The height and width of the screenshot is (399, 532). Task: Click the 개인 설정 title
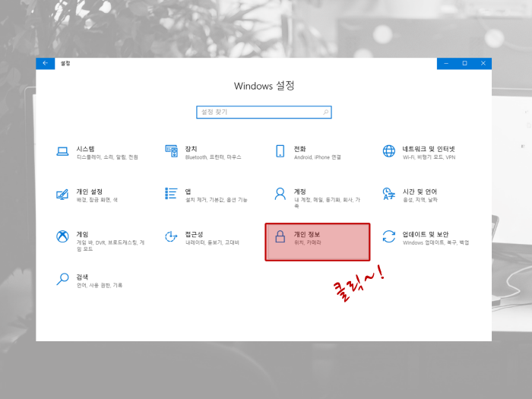89,192
